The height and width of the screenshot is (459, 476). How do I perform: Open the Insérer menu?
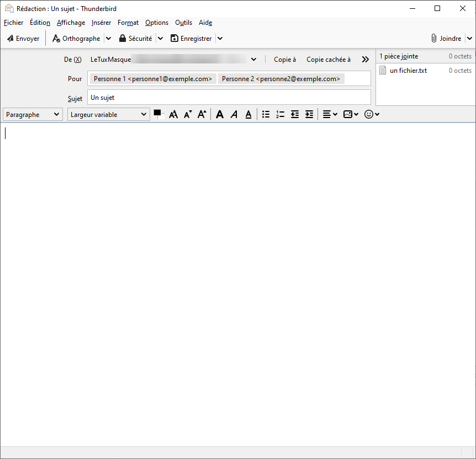pos(101,23)
